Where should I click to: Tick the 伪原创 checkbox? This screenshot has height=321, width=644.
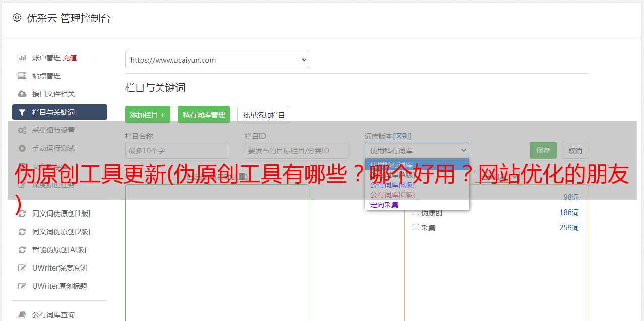pos(416,212)
